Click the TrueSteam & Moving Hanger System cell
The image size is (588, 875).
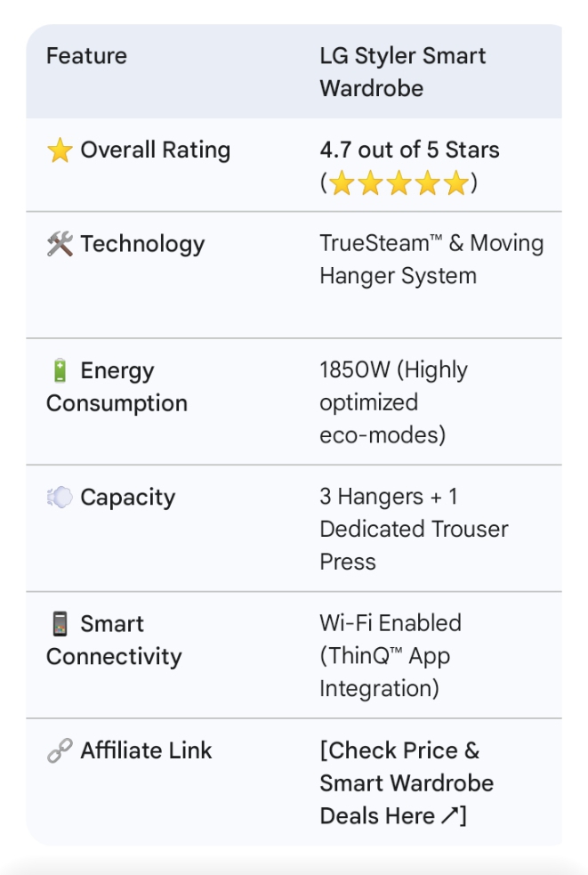point(431,260)
